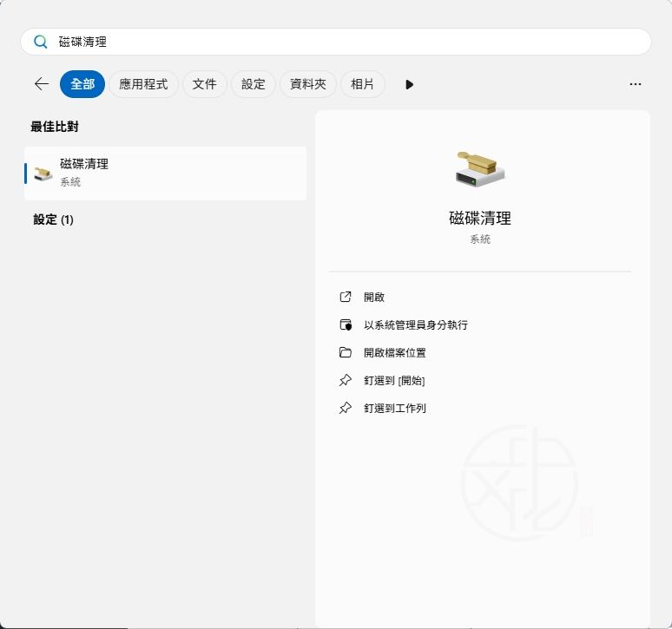Click the search box containing 磁碟清理
The height and width of the screenshot is (629, 672).
tap(336, 42)
